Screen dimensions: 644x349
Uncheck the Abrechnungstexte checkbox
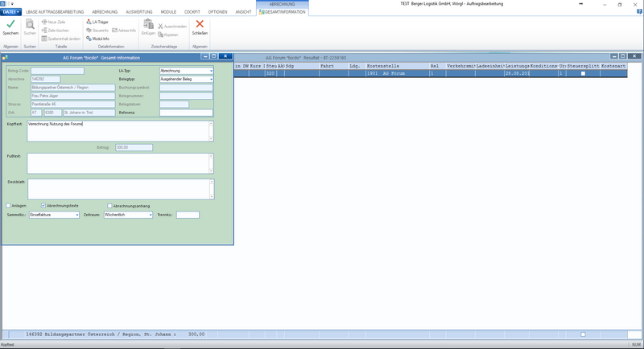[x=43, y=206]
